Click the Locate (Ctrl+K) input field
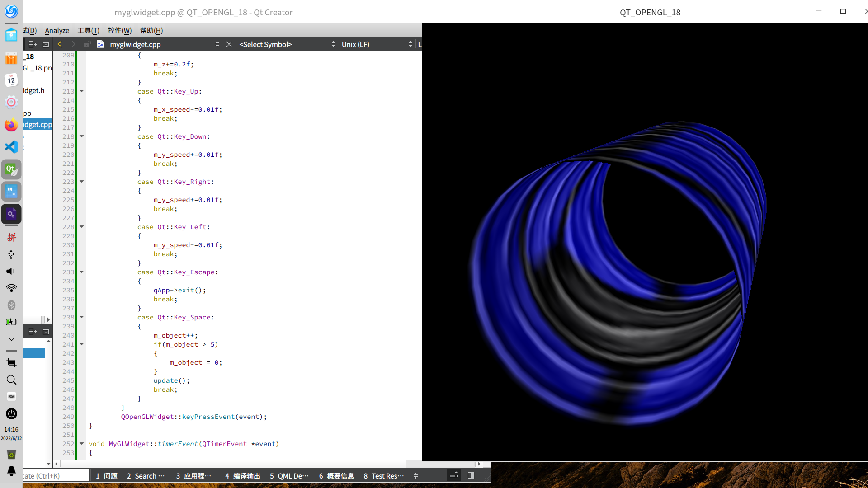868x488 pixels. pyautogui.click(x=54, y=476)
